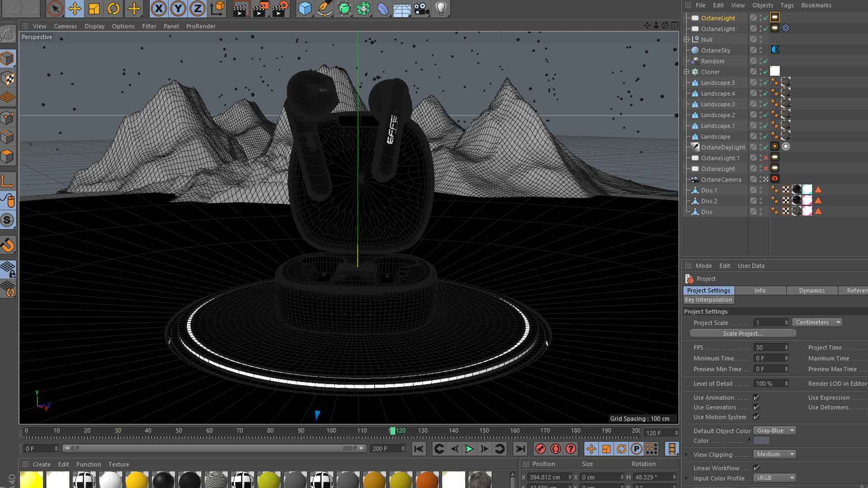
Task: Select the yellow material thumbnail in Material Manager
Action: pyautogui.click(x=31, y=480)
